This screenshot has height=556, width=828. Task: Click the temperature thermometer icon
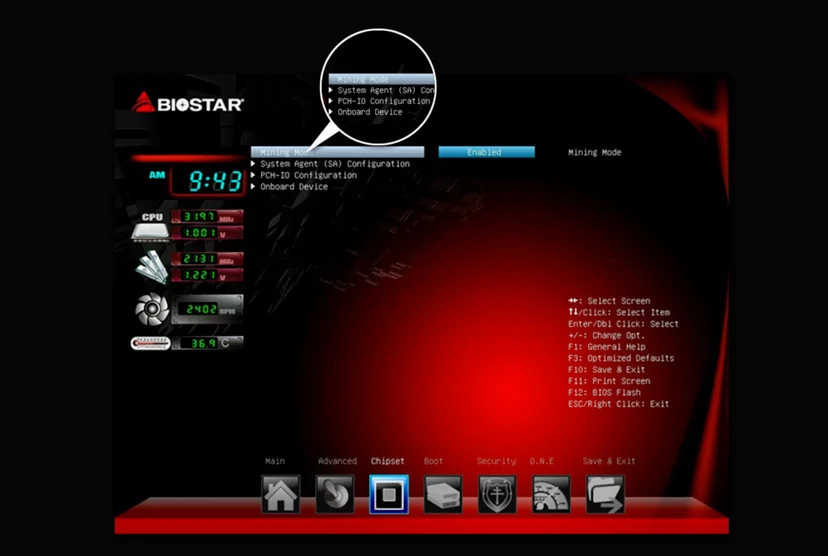point(150,343)
